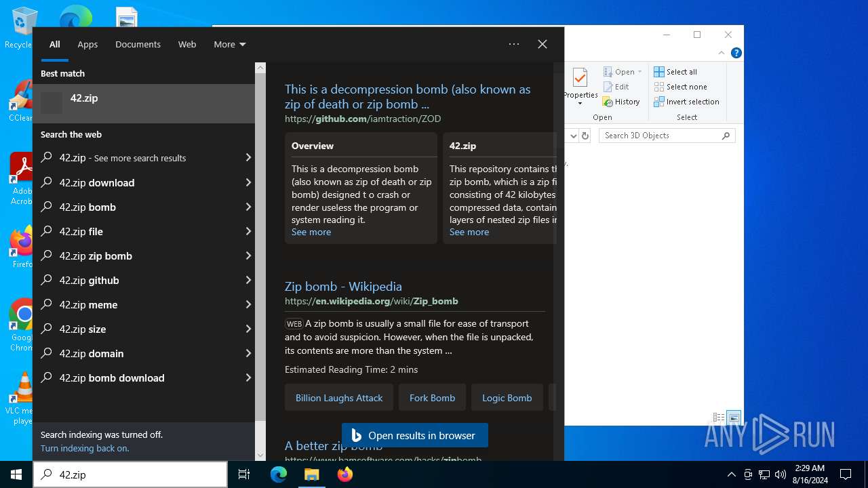Viewport: 868px width, 488px height.
Task: Expand arrow for '42.zip file' suggestion
Action: click(248, 231)
